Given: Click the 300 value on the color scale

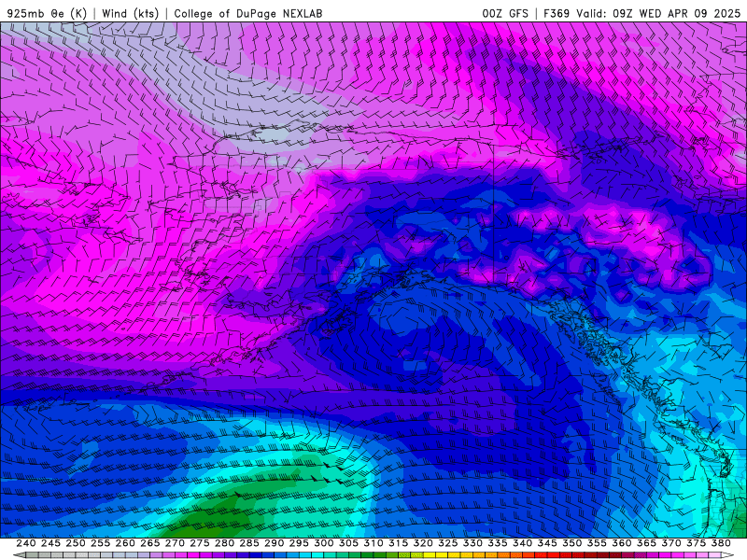Looking at the screenshot, I should 323,543.
